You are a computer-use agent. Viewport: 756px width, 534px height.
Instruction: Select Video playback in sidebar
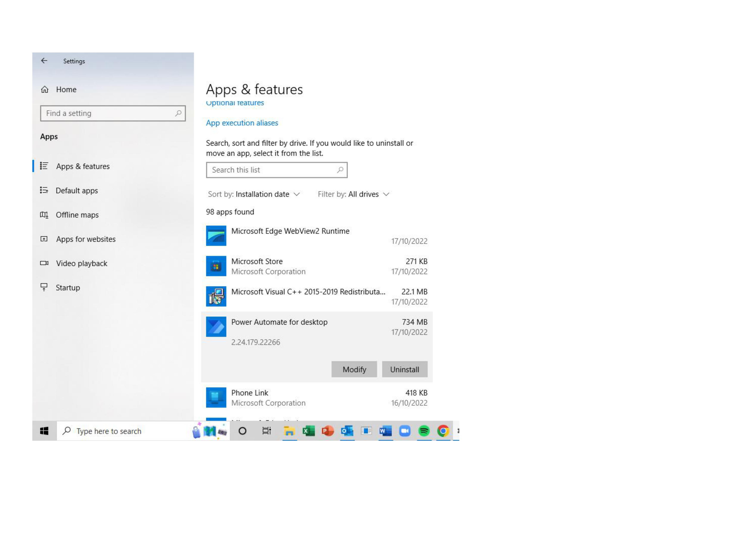click(x=81, y=263)
